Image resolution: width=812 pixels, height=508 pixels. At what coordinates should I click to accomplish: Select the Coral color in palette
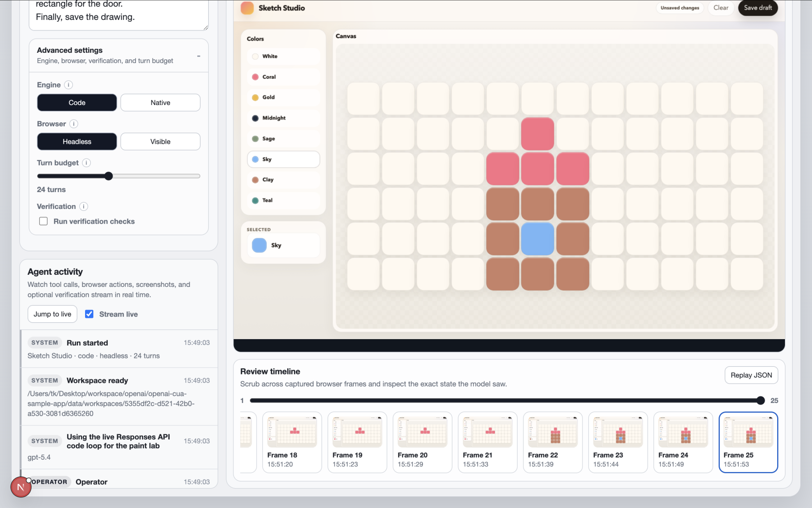click(283, 77)
